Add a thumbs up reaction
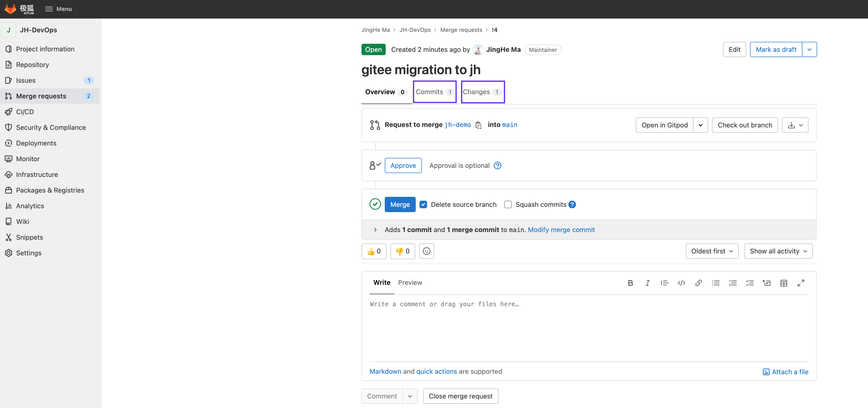The image size is (868, 408). 374,251
